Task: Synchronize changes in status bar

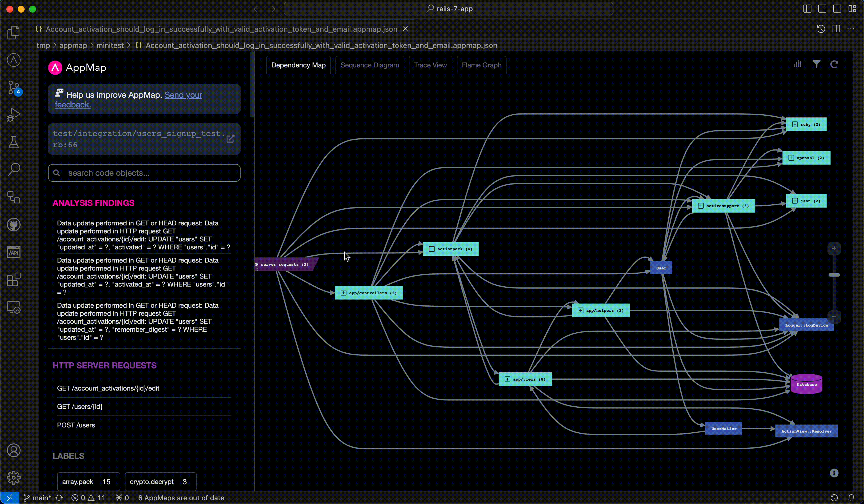Action: click(59, 497)
